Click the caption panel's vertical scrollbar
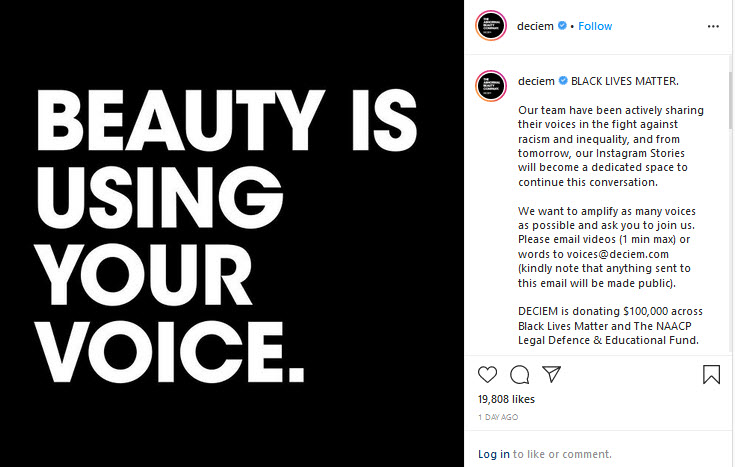 pyautogui.click(x=730, y=101)
